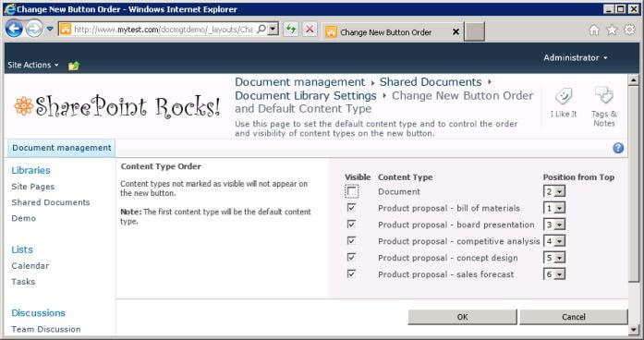Open browser Tools gear icon
The height and width of the screenshot is (340, 644).
(629, 30)
